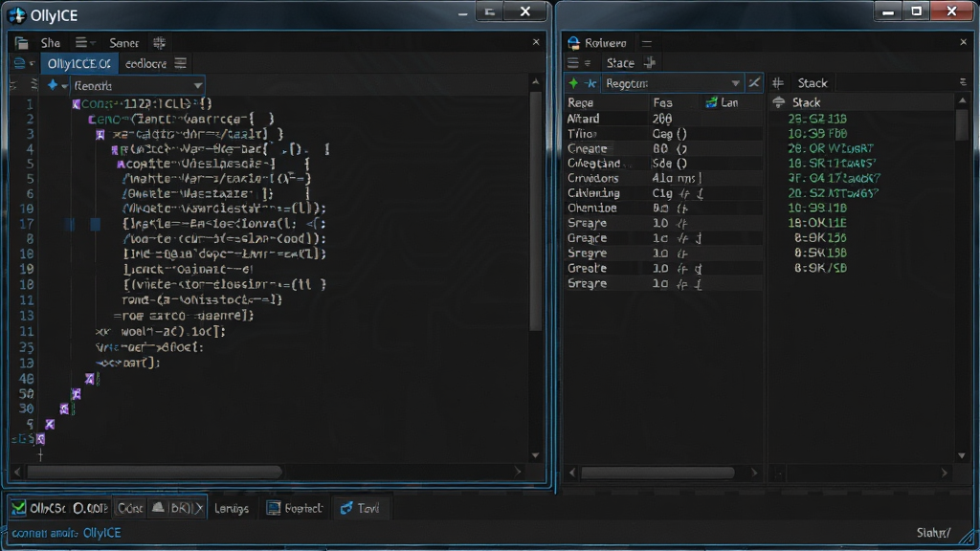The height and width of the screenshot is (551, 980).
Task: Click the database icon left of OllyICCE tab
Action: pos(19,63)
